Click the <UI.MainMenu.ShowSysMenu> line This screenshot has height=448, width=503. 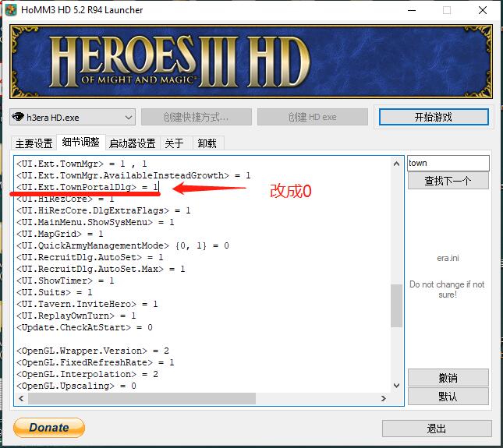(95, 222)
